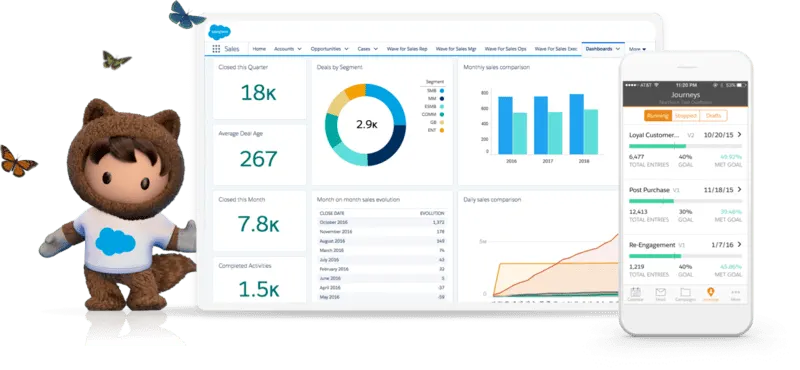Switch to the Opportunities tab
The image size is (800, 370).
click(x=326, y=49)
